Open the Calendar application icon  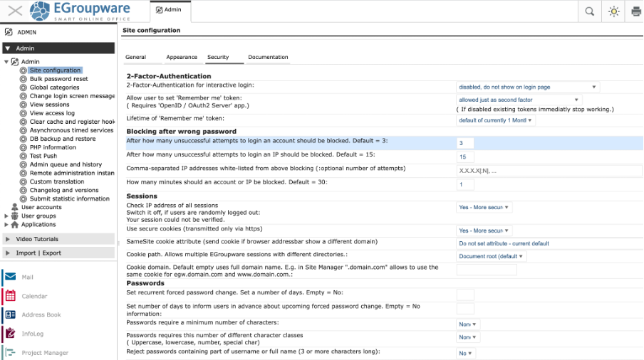pos(10,296)
